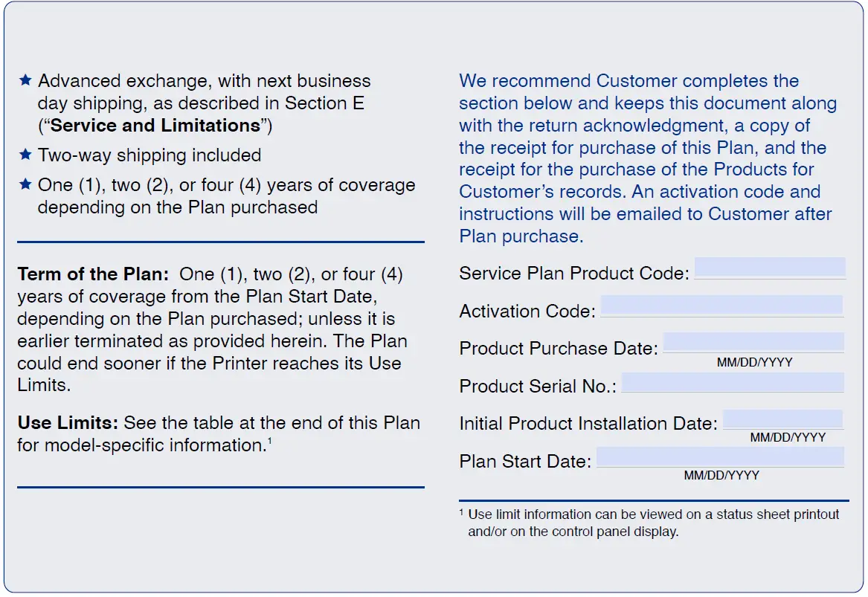868x597 pixels.
Task: Click the Initial Product Installation Date field
Action: click(782, 419)
